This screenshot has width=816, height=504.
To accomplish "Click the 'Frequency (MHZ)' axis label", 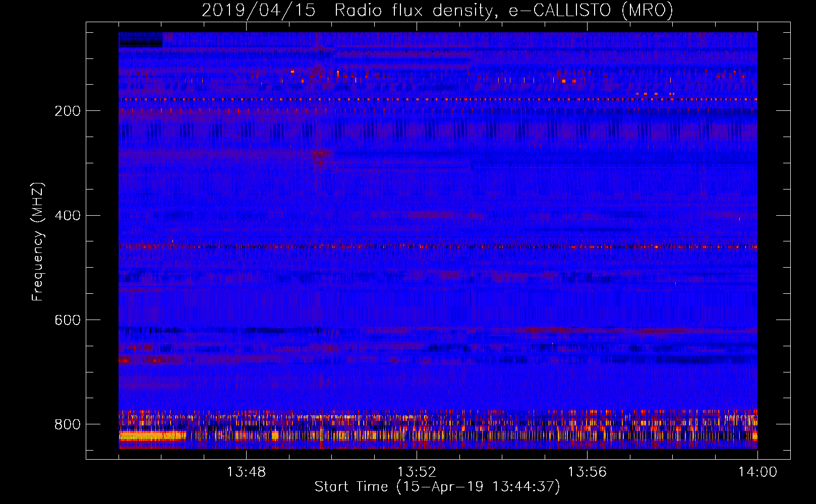I will click(38, 241).
